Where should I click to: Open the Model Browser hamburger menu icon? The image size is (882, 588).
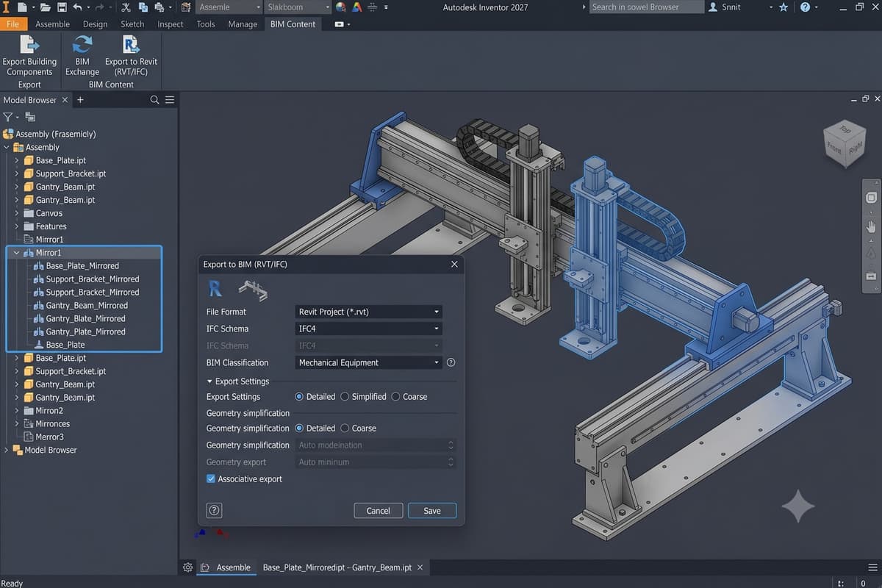170,100
